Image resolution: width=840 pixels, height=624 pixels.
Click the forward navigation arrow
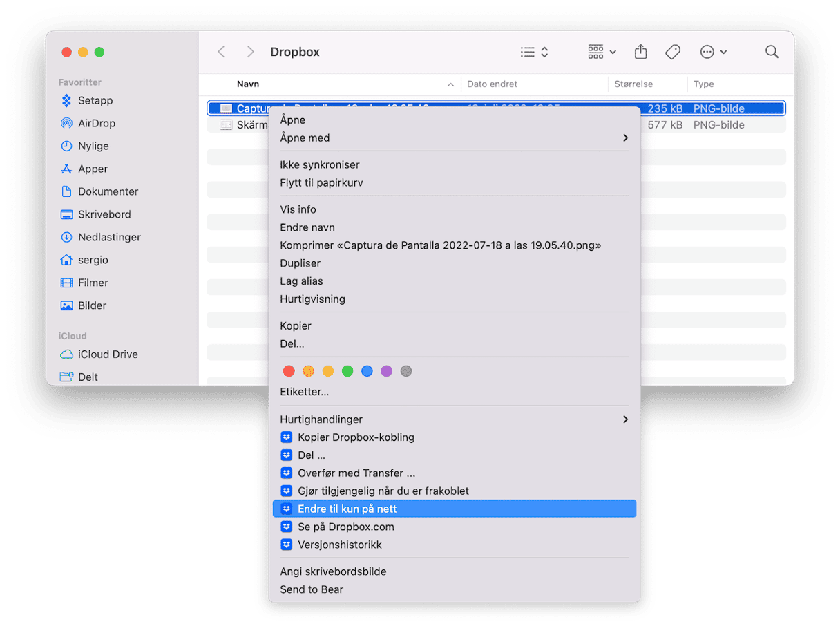(x=250, y=52)
